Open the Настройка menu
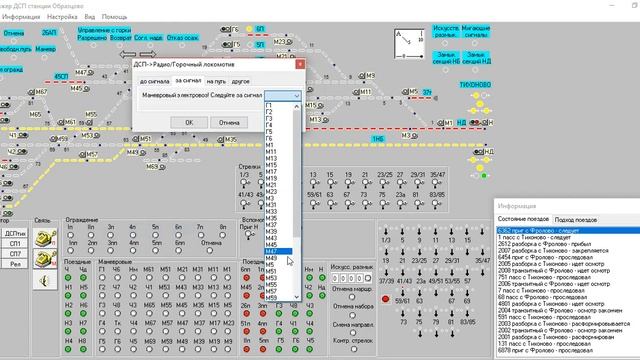Viewport: 640px width, 360px height. [x=62, y=17]
